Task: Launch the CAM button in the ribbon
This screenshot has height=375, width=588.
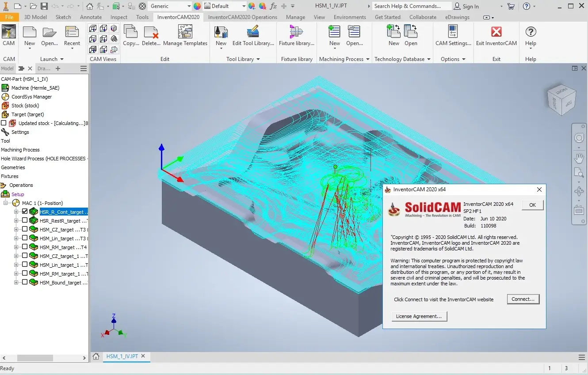Action: (9, 36)
